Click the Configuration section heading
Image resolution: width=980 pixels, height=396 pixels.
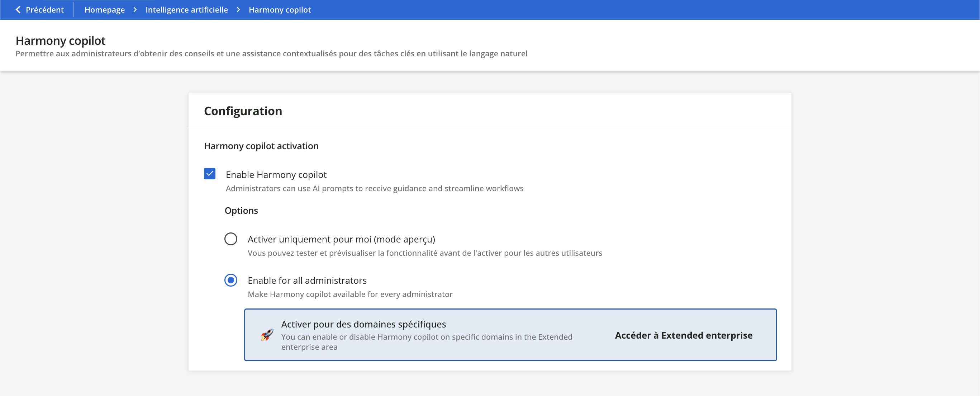click(x=243, y=111)
